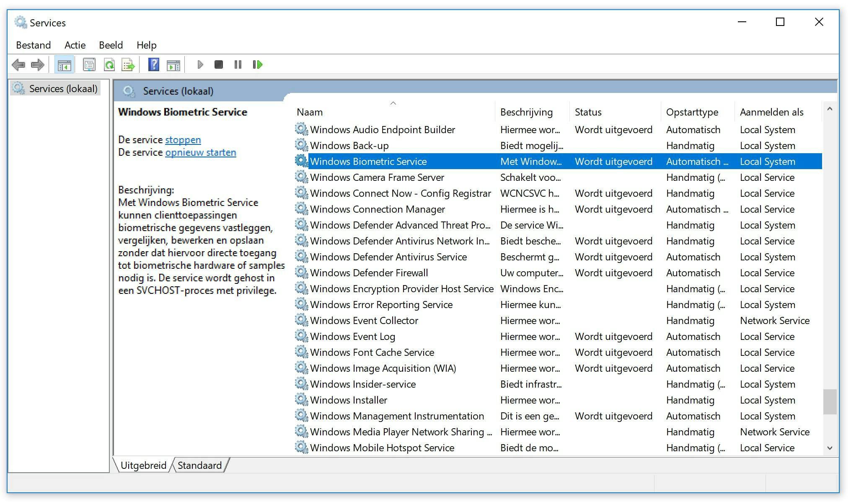This screenshot has height=504, width=851.
Task: Sort the list by the Naam column header
Action: coord(310,112)
